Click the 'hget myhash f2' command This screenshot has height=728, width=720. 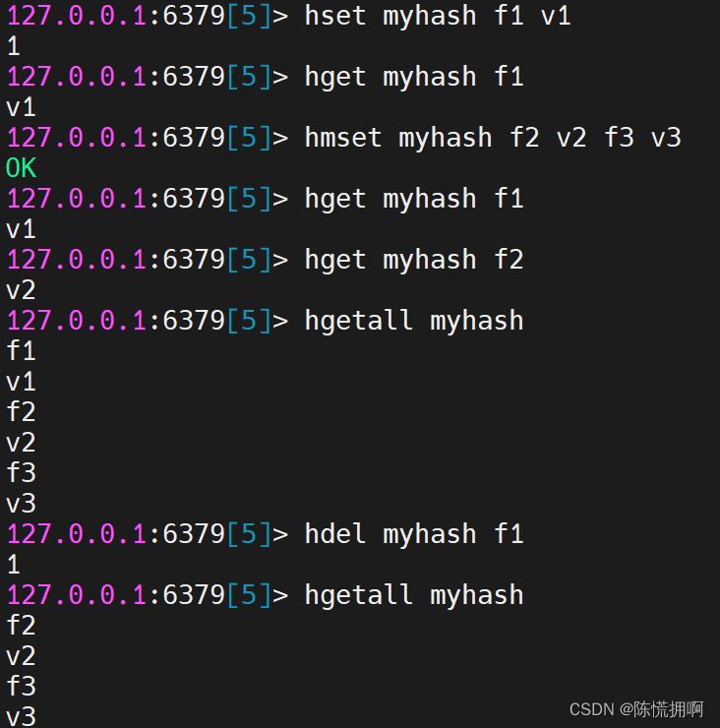coord(414,260)
